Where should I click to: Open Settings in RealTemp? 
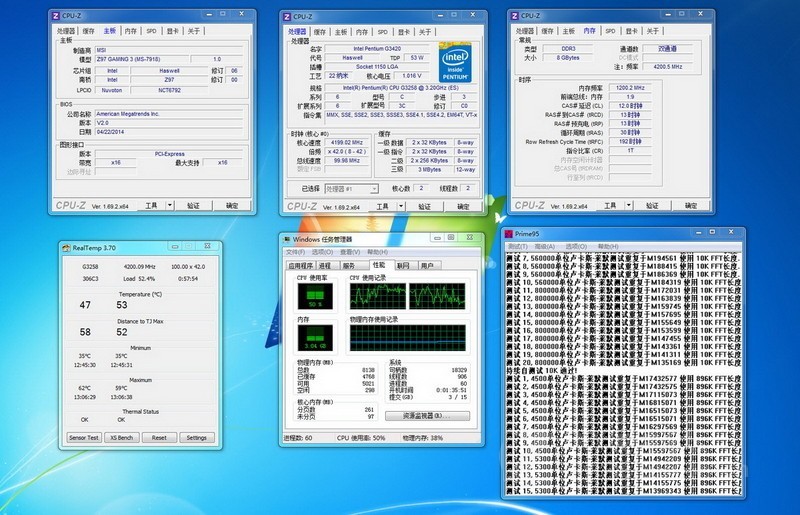coord(196,438)
